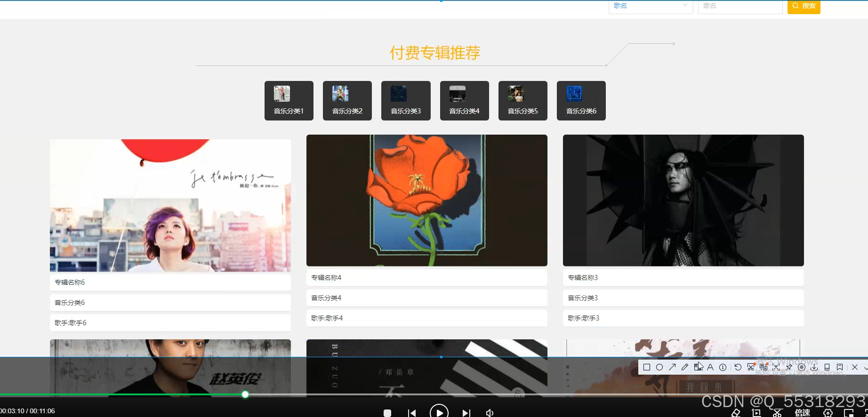The width and height of the screenshot is (868, 417).
Task: Click the 歌手:歌手6 text
Action: [71, 323]
